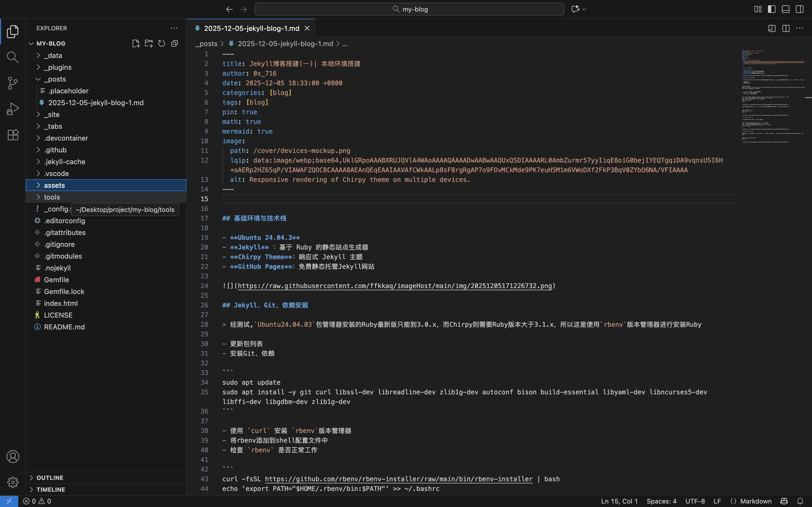
Task: Click the rbenv-installer link in the editor
Action: tap(399, 479)
